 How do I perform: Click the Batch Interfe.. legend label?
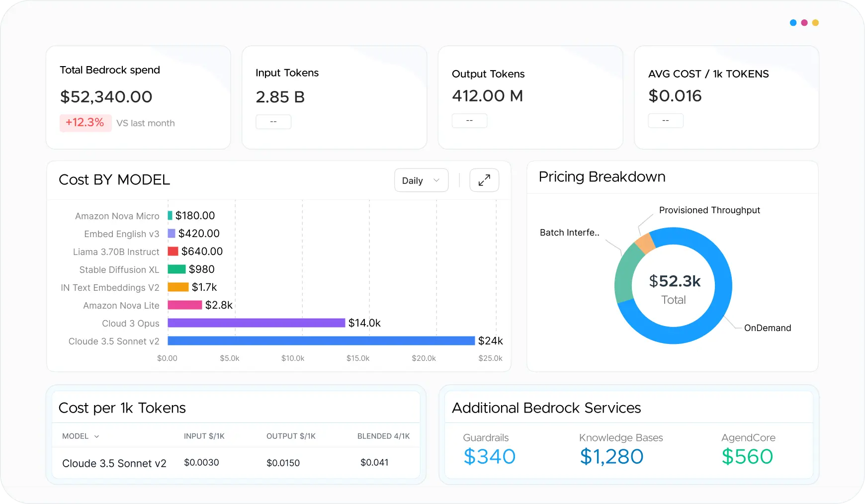pyautogui.click(x=570, y=233)
